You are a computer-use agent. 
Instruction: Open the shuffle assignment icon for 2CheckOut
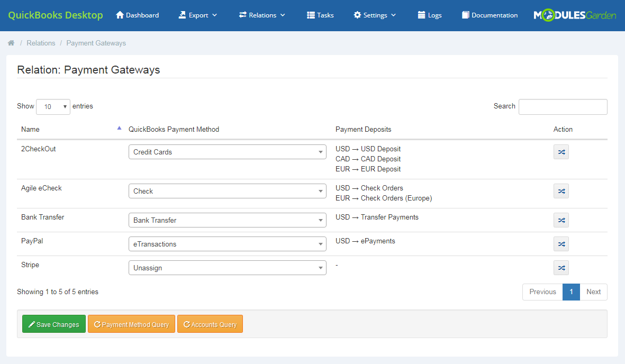pos(561,152)
